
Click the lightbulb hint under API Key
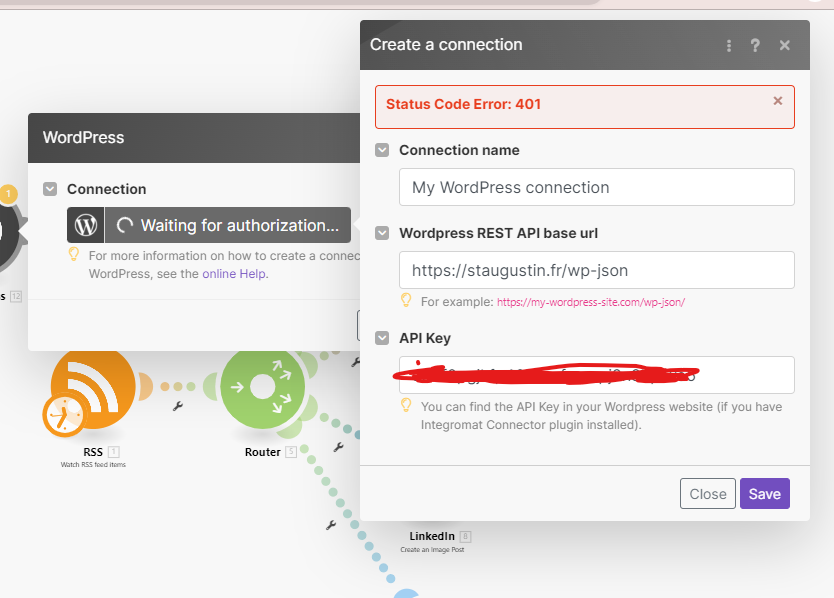pyautogui.click(x=406, y=405)
